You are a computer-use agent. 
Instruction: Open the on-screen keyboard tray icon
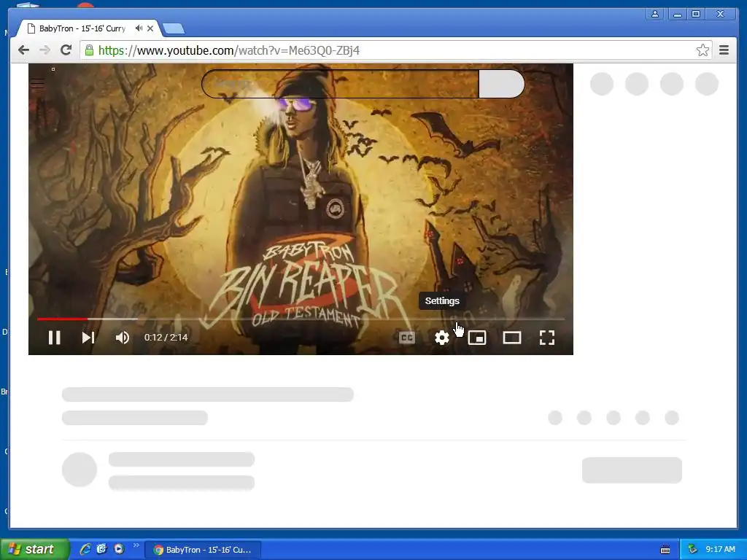(x=665, y=550)
